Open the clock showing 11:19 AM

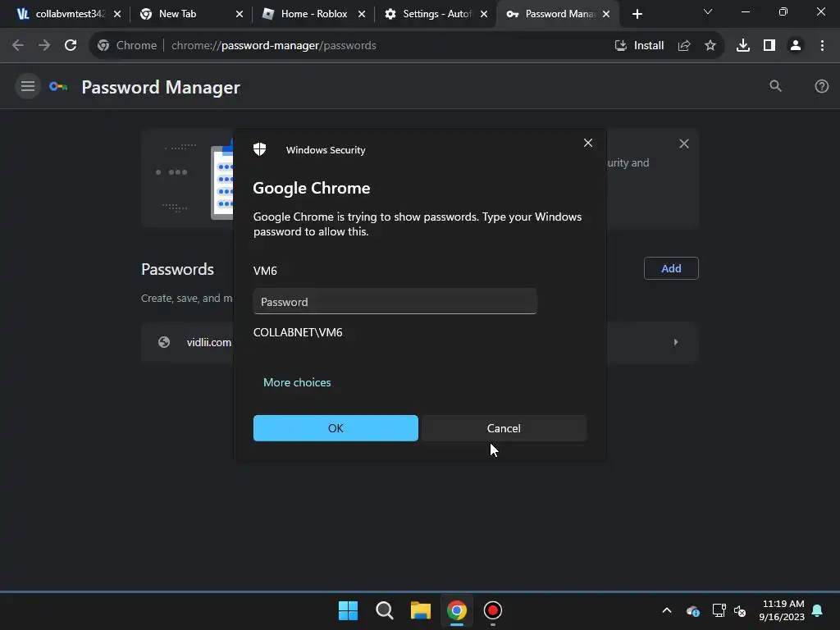pos(782,610)
